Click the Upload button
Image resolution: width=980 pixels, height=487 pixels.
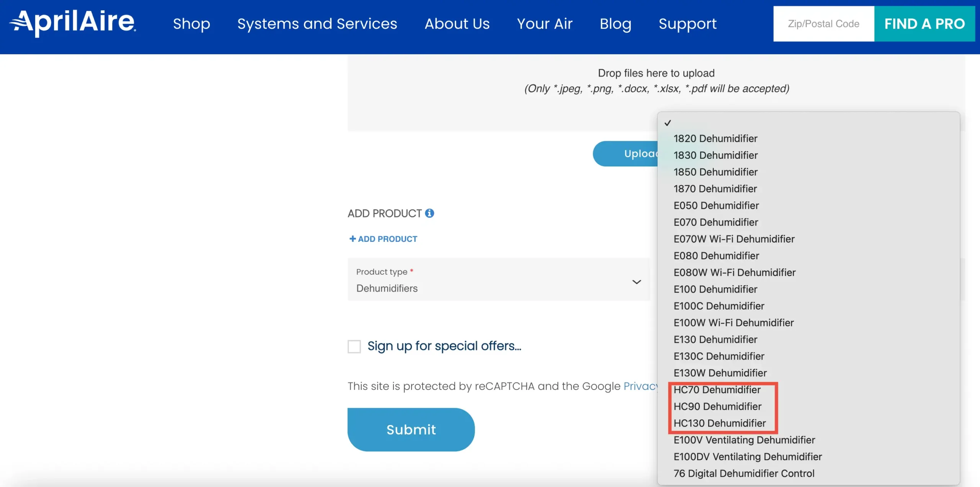coord(626,154)
